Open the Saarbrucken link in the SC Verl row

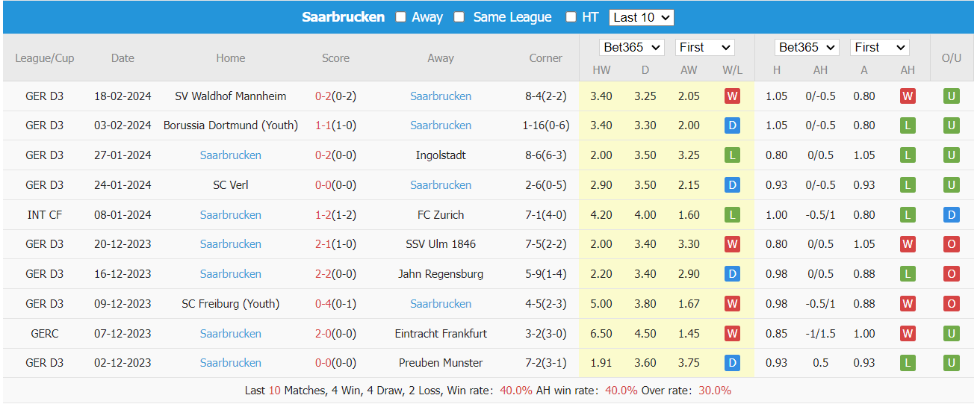[441, 185]
